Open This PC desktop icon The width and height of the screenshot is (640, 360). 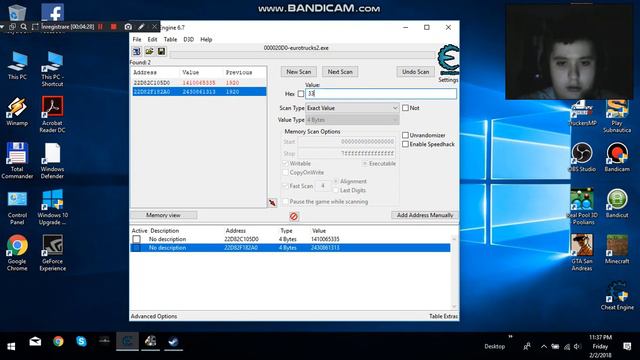click(x=17, y=66)
